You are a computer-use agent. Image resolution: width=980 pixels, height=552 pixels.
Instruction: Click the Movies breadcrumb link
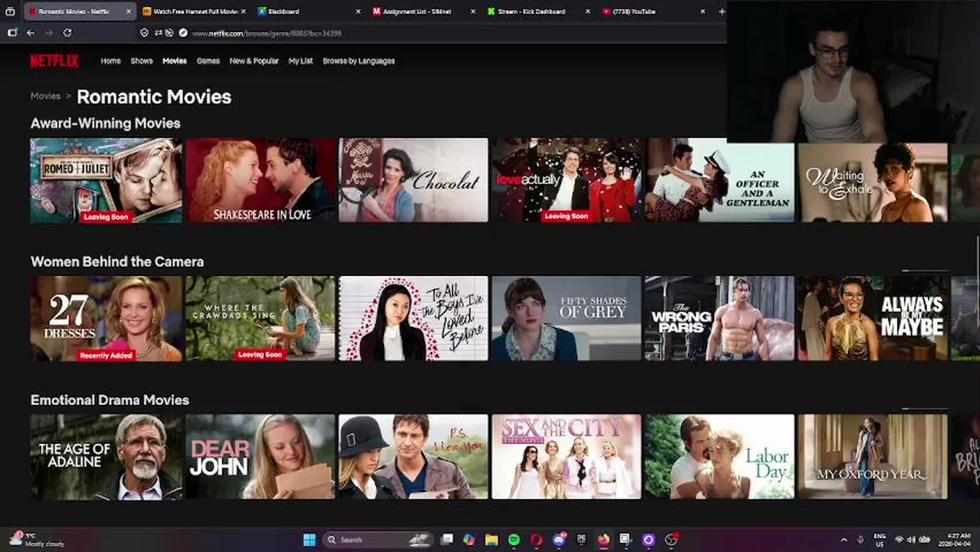[45, 96]
